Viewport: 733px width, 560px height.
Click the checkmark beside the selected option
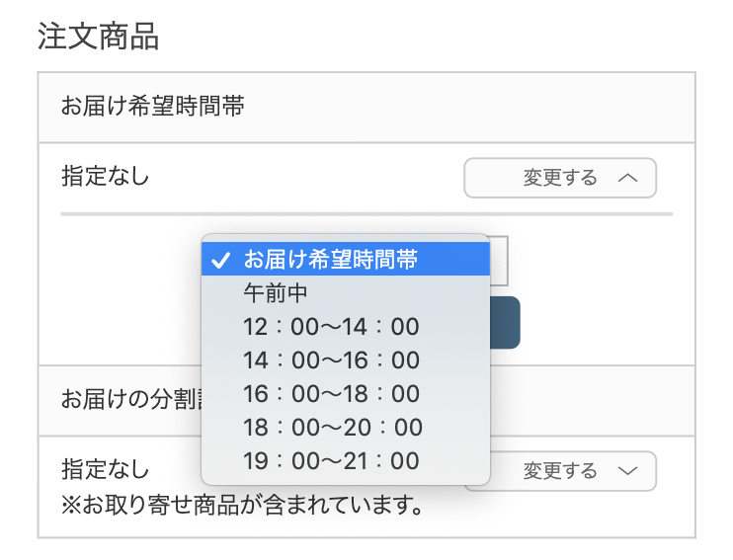(x=220, y=260)
